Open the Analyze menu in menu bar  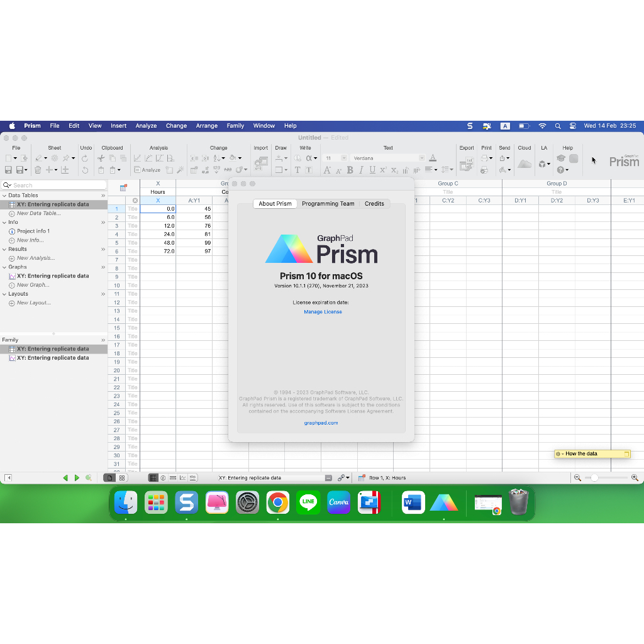click(x=146, y=126)
